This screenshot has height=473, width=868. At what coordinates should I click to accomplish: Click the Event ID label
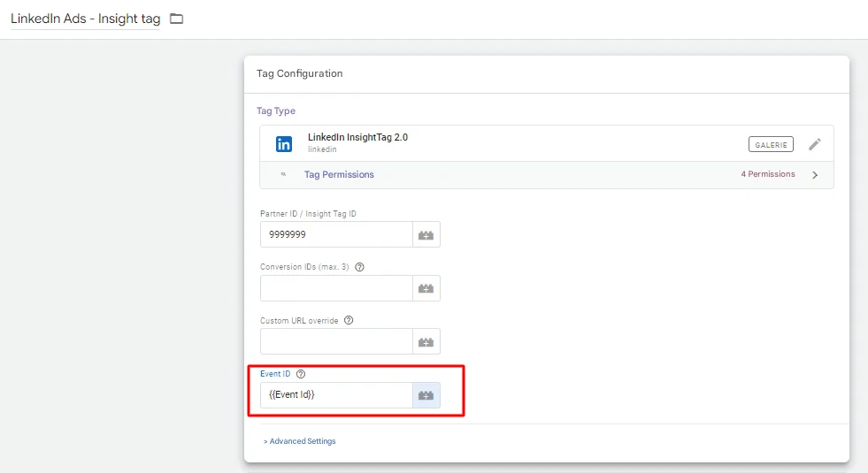(275, 374)
